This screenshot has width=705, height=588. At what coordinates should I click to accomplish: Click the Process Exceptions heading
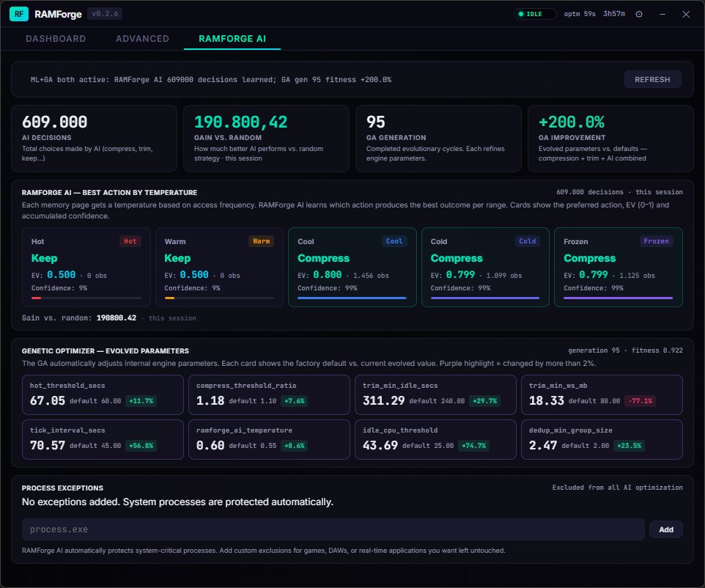[x=62, y=488]
